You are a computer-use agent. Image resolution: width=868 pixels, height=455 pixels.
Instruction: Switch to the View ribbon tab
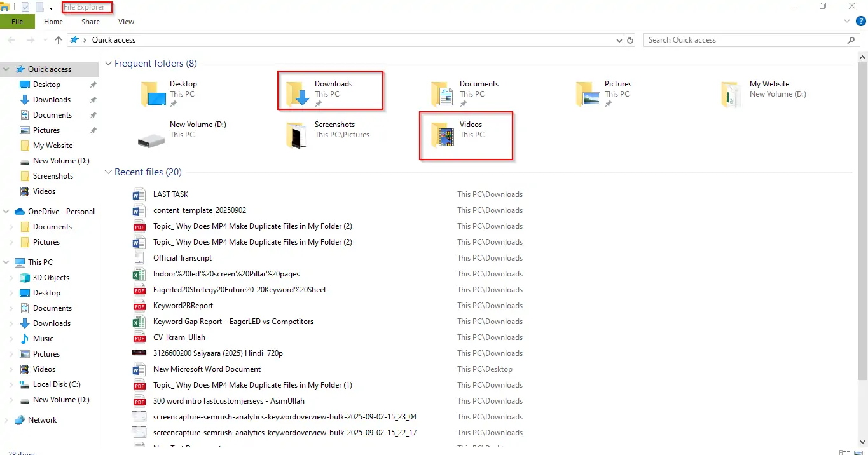126,21
